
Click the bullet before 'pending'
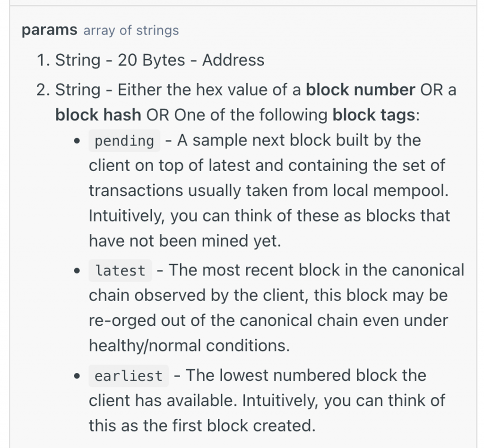77,141
